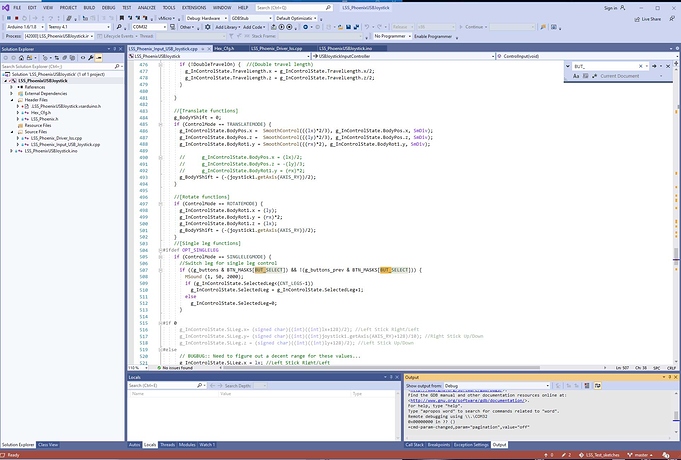Screen dimensions: 681x460
Task: Click the single Save icon in the toolbar
Action: point(348,27)
